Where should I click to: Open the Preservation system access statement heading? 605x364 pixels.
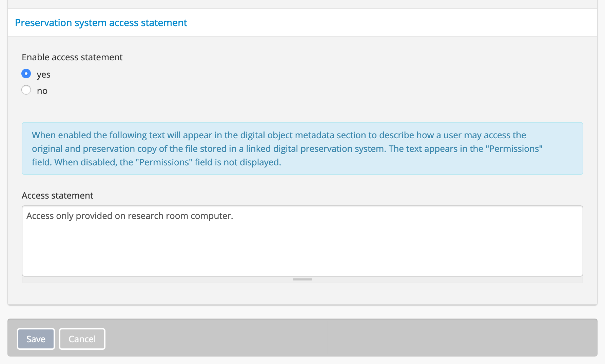(101, 23)
